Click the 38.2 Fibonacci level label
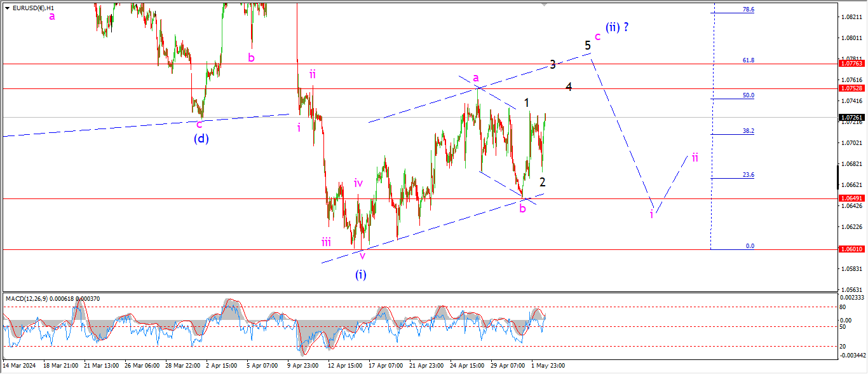Screen dimensions: 868x374 (x=748, y=131)
